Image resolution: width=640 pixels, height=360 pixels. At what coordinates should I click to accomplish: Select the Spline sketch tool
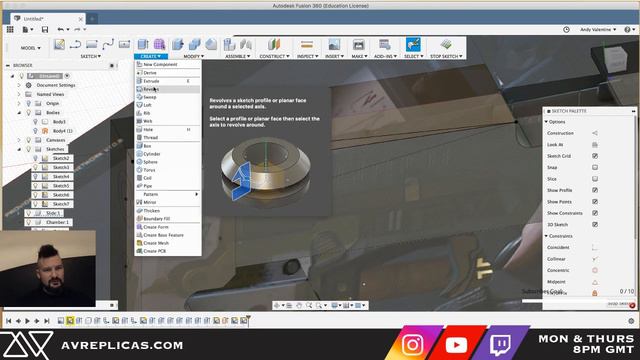(108, 44)
